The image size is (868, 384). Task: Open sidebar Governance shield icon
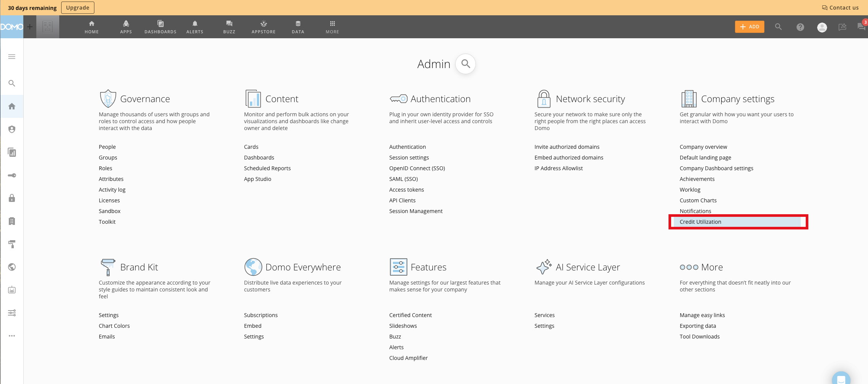pos(12,129)
